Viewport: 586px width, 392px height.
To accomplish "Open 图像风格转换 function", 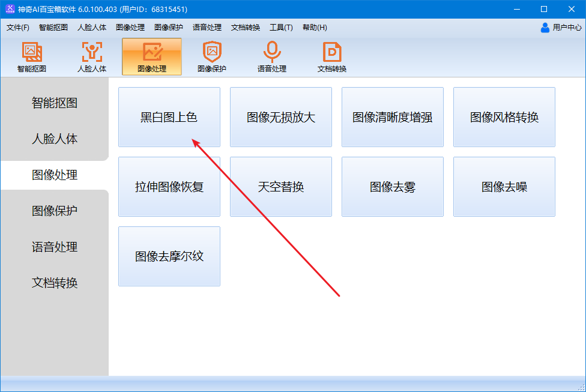I will tap(504, 117).
